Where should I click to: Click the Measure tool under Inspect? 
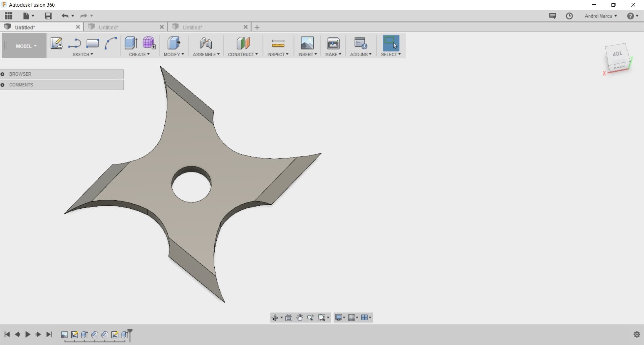coord(278,44)
